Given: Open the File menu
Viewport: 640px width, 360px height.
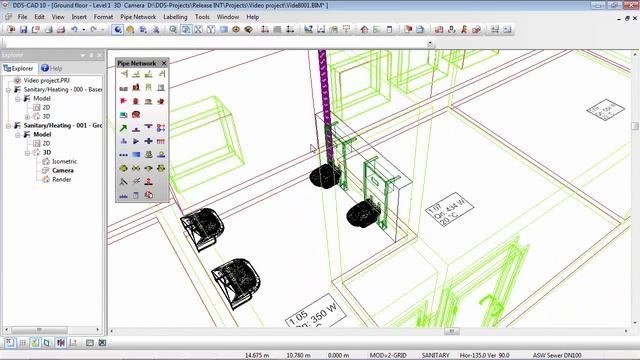Looking at the screenshot, I should click(22, 17).
